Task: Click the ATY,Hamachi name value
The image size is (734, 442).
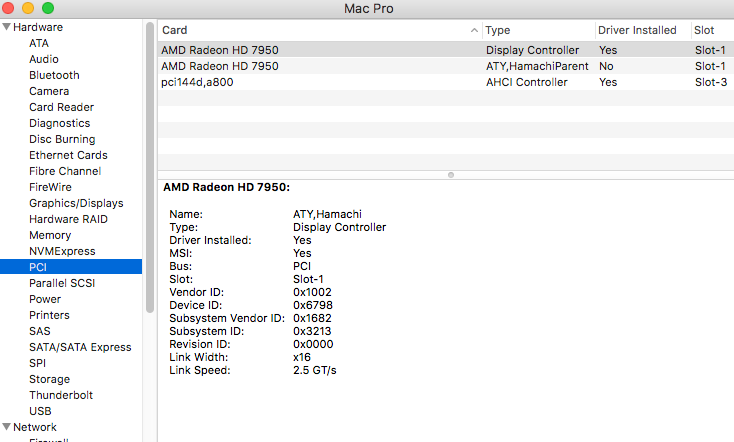Action: [327, 214]
